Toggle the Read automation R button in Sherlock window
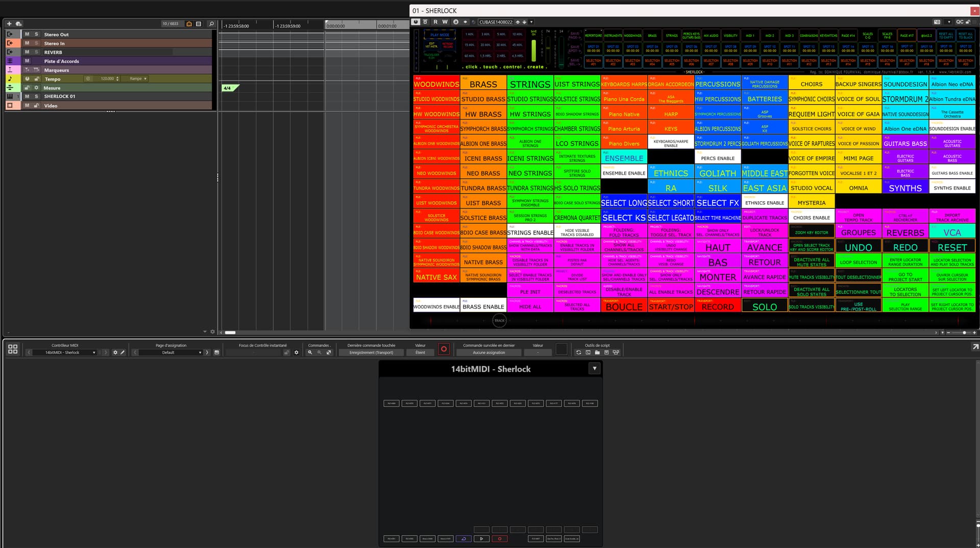 pyautogui.click(x=435, y=22)
